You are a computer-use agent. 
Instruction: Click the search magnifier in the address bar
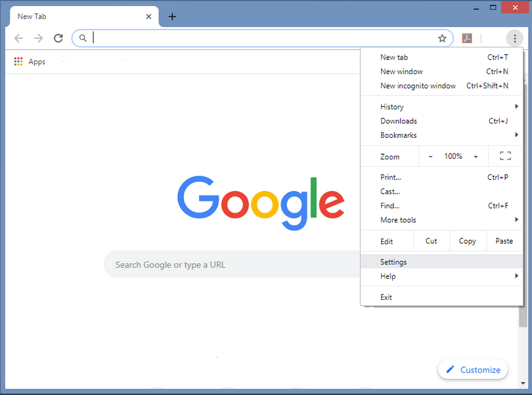tap(82, 38)
